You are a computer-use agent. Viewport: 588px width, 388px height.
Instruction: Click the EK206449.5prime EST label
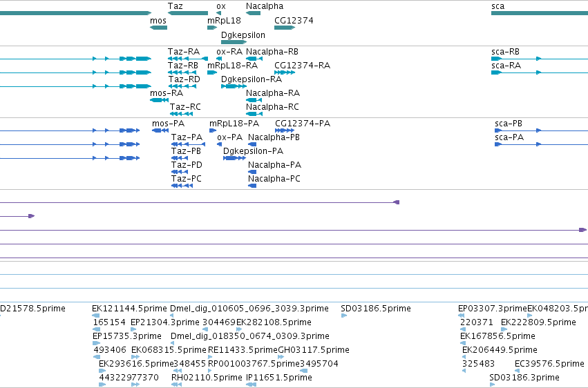(x=500, y=350)
